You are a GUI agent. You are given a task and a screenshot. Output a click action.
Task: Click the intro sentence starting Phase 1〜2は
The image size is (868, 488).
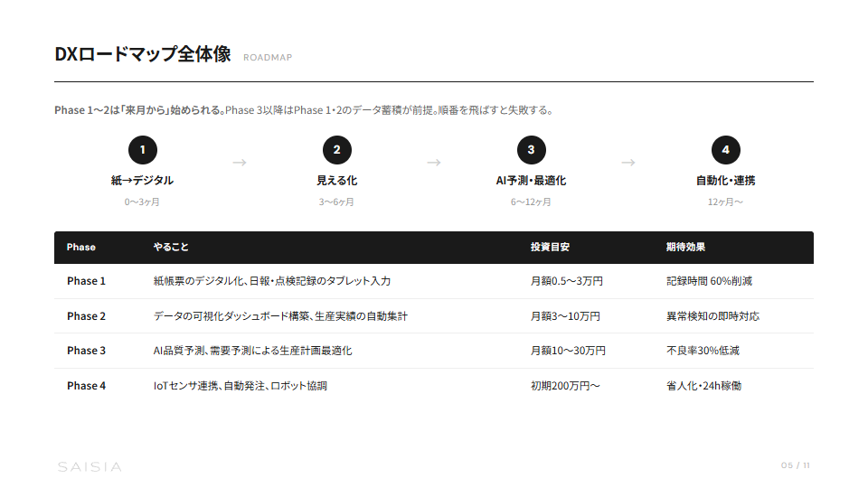tap(304, 110)
